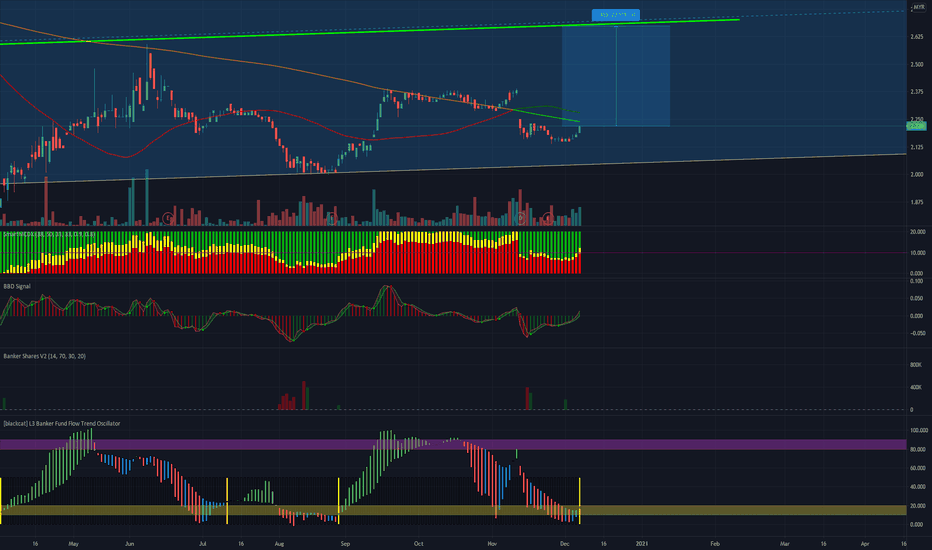Open the earnings event marker near July
This screenshot has height=550, width=932.
click(x=168, y=218)
